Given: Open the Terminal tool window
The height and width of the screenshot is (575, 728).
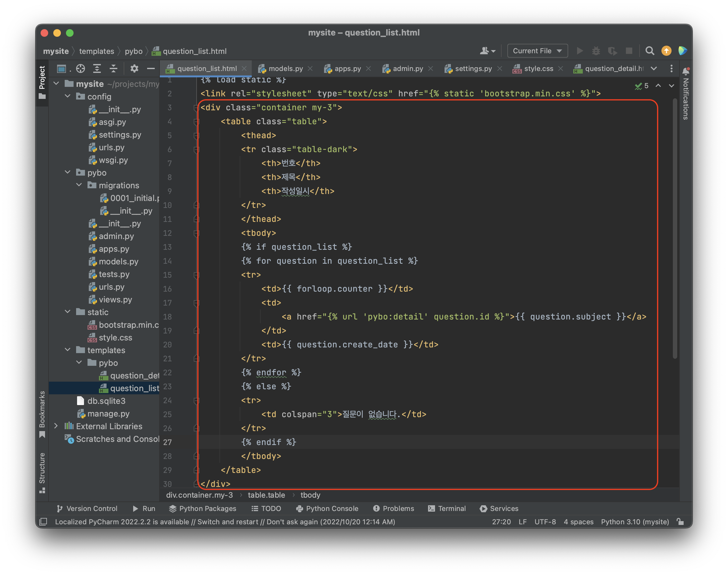Looking at the screenshot, I should pyautogui.click(x=447, y=508).
